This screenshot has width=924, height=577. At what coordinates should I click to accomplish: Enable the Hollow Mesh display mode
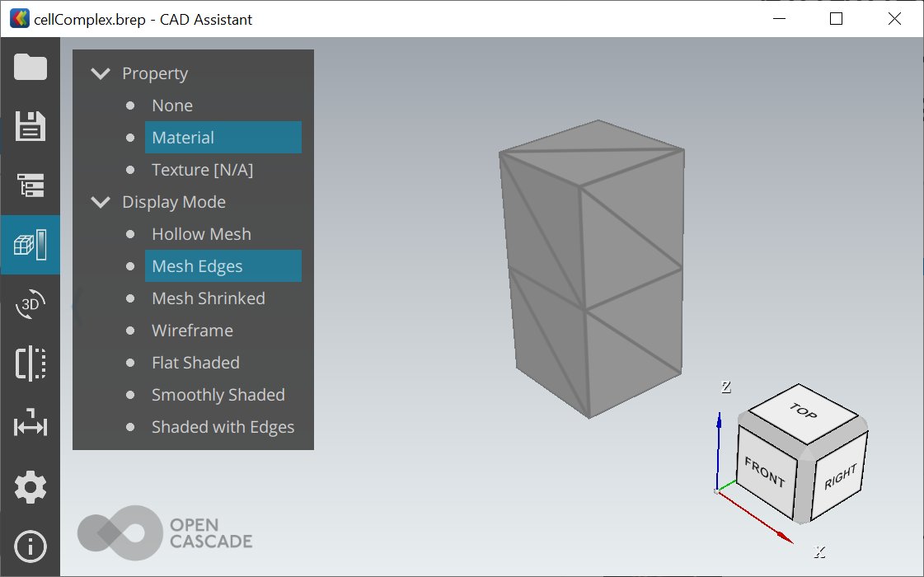coord(201,233)
